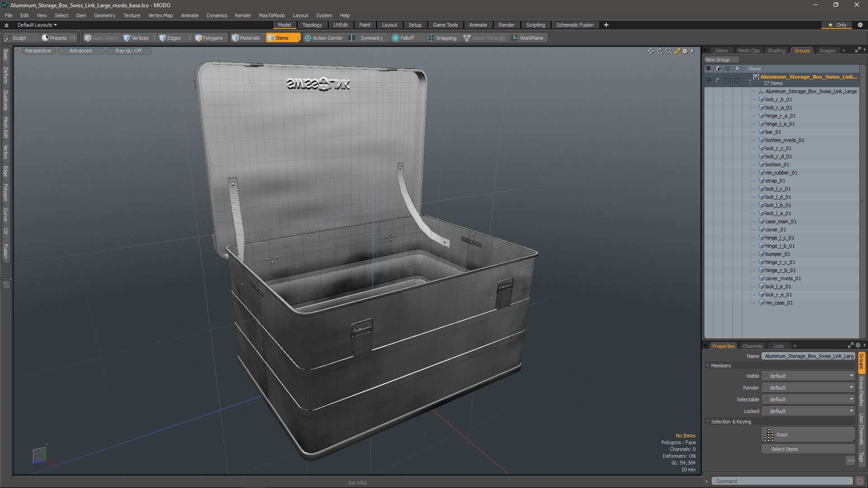
Task: Click the viewport maximize arrows icon
Action: click(x=677, y=51)
